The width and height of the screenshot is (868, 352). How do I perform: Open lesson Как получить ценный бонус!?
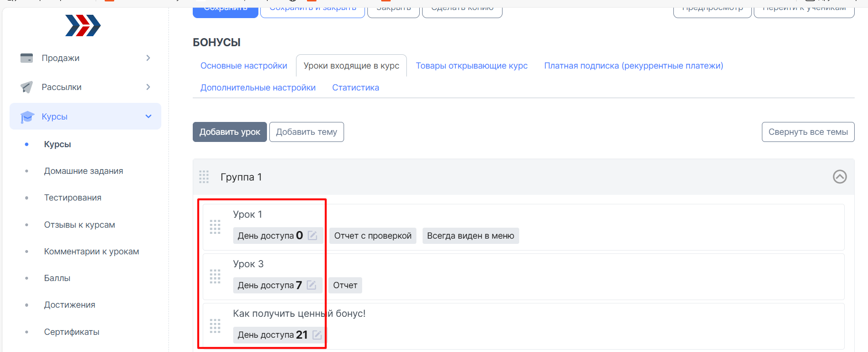pos(299,313)
